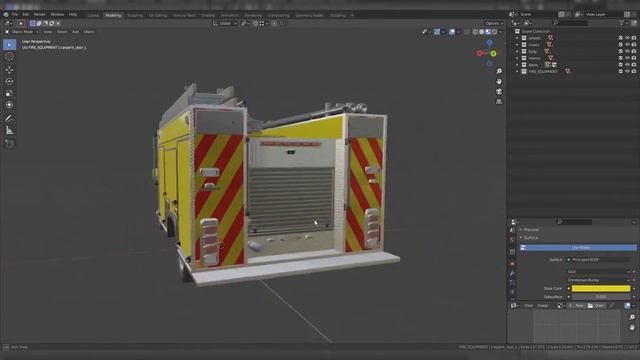
Task: Switch to the Sculpting workspace tab
Action: [x=135, y=16]
